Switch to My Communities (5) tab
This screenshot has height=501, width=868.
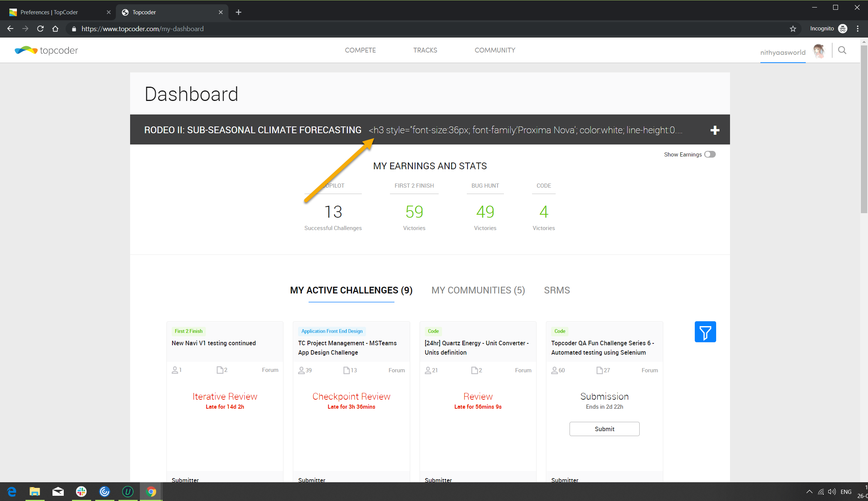click(x=478, y=290)
